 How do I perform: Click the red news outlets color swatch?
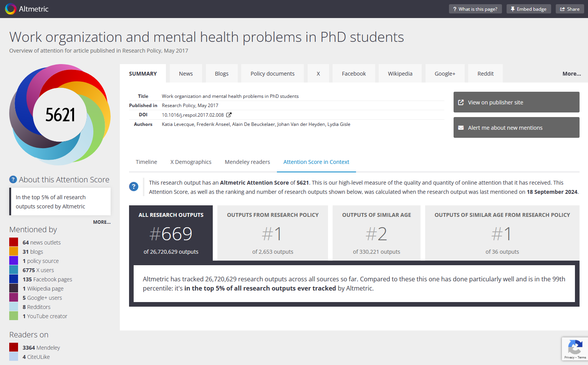pos(14,242)
